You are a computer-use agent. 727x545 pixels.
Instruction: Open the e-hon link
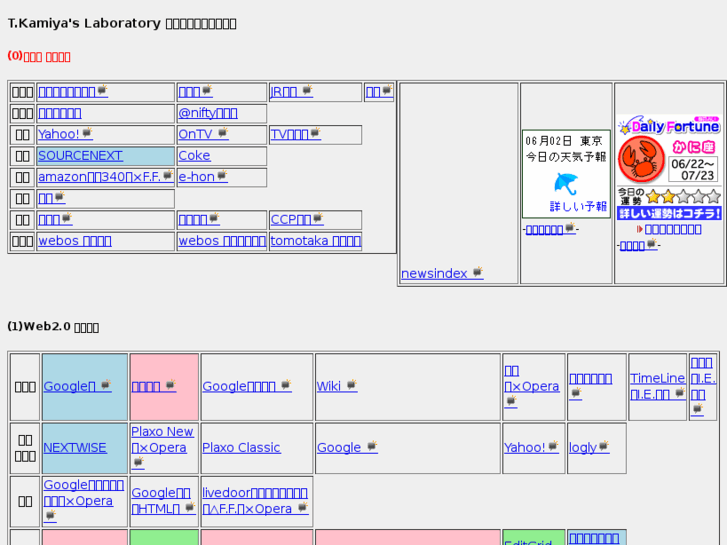coord(203,177)
